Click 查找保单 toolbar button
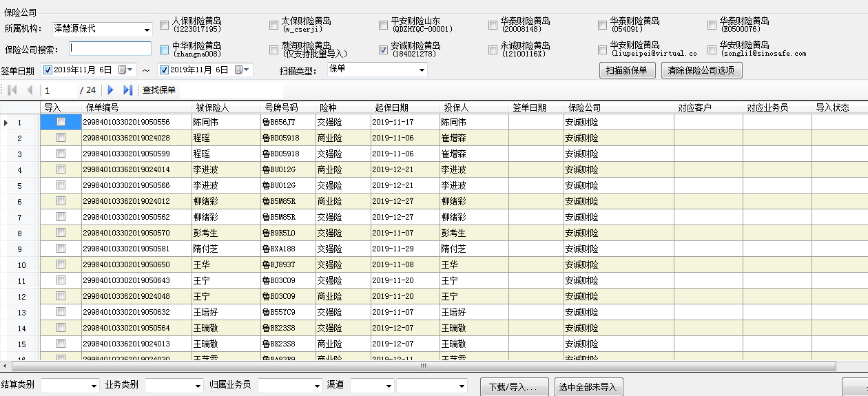Screen dimensions: 868x396 [159, 90]
